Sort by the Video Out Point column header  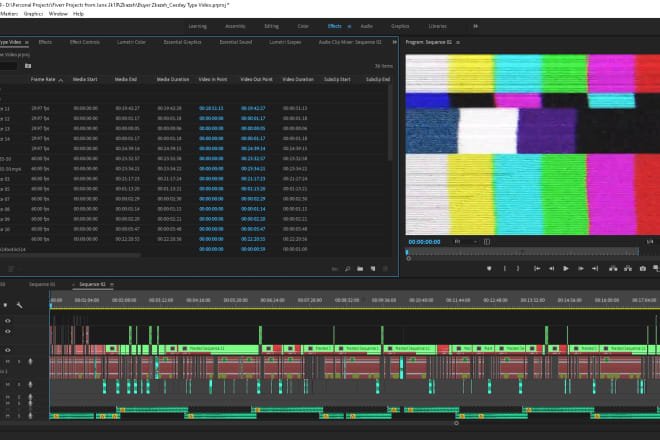tap(256, 79)
